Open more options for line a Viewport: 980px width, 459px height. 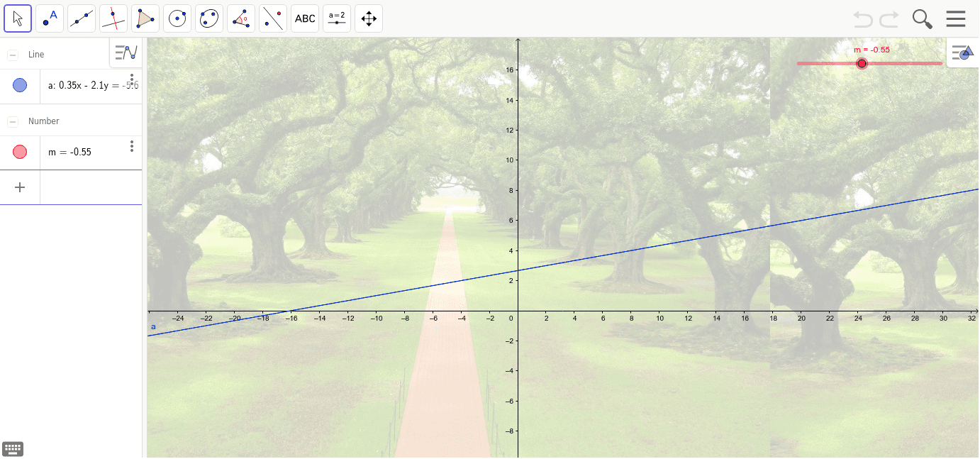coord(132,79)
